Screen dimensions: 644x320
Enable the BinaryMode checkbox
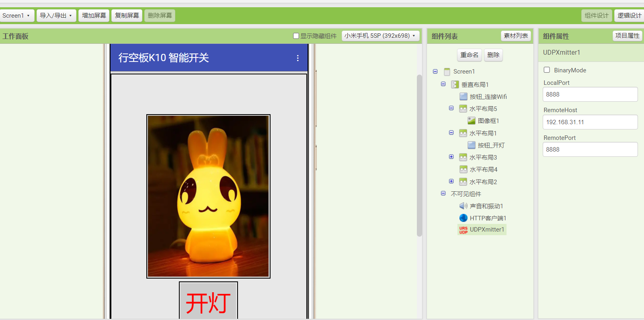point(547,70)
